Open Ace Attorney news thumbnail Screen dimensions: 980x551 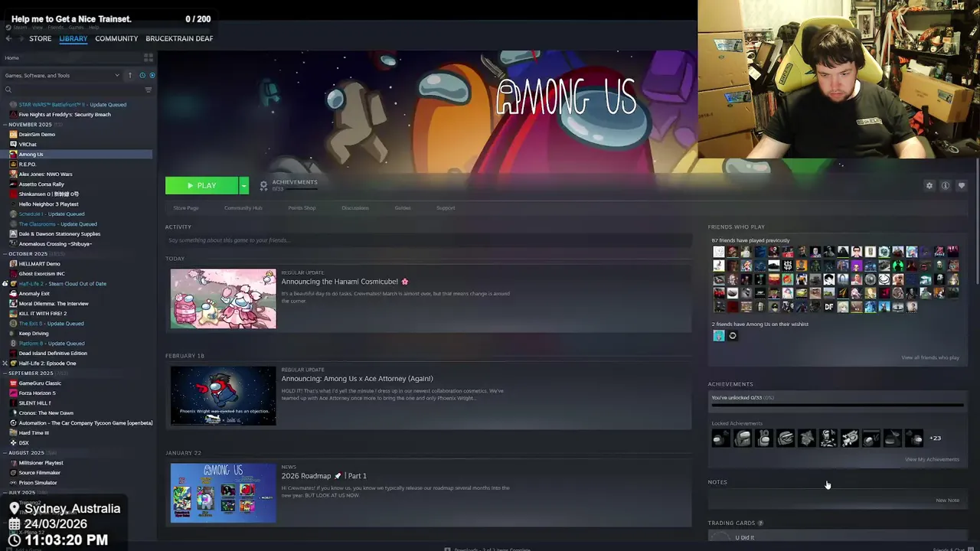point(223,396)
